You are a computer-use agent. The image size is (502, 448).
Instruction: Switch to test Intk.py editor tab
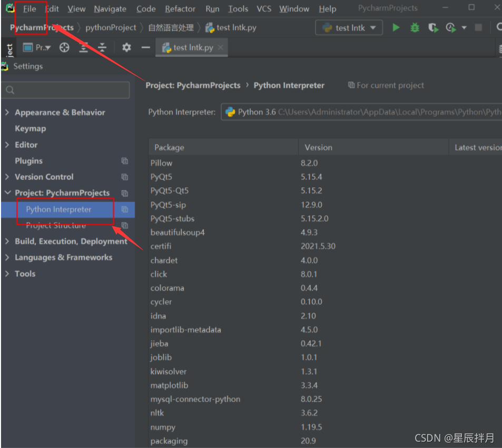[x=191, y=47]
